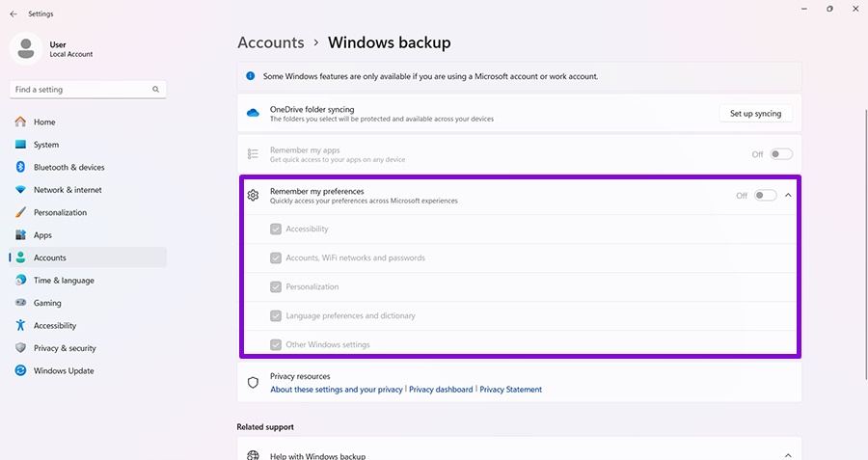Viewport: 868px width, 460px height.
Task: Open Time & language settings
Action: (88, 280)
